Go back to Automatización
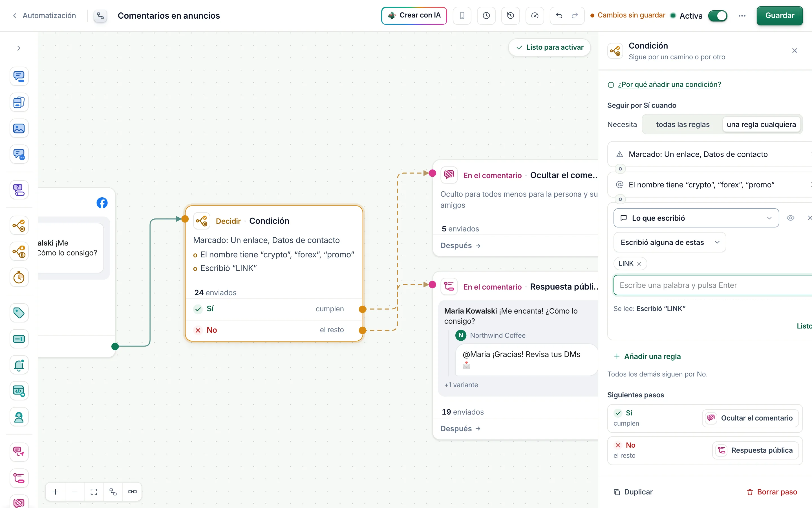This screenshot has width=812, height=508. (44, 16)
